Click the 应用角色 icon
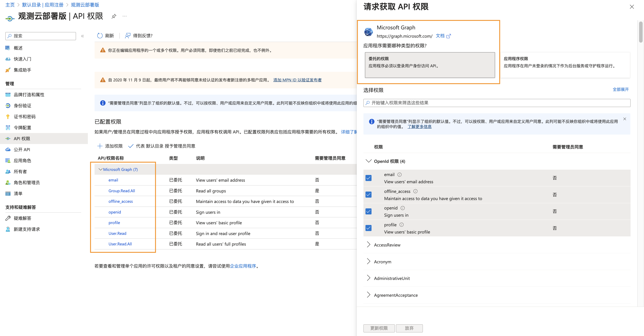Viewport: 644px width, 336px height. [8, 161]
